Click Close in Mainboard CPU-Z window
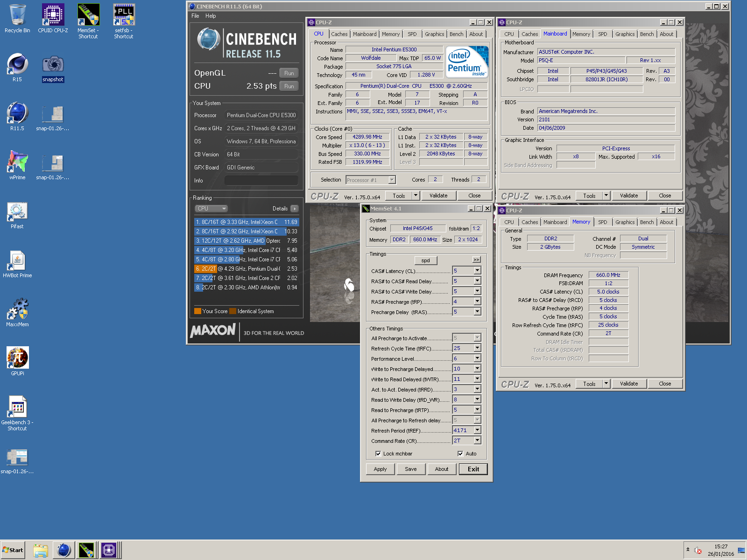Image resolution: width=747 pixels, height=560 pixels. coord(665,196)
